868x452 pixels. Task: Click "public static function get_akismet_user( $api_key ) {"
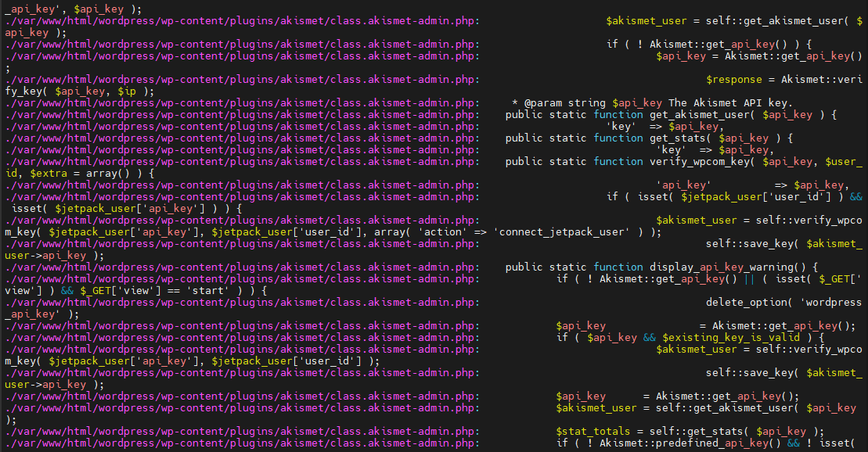671,114
